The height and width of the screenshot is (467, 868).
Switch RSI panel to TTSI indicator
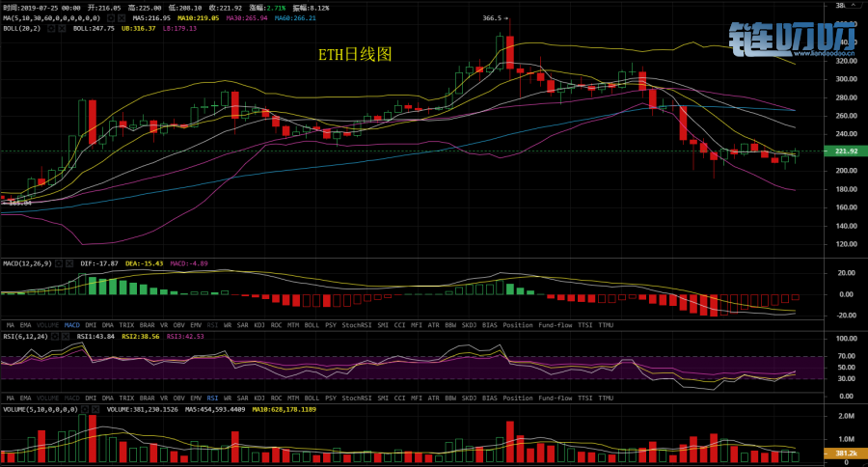coord(585,398)
